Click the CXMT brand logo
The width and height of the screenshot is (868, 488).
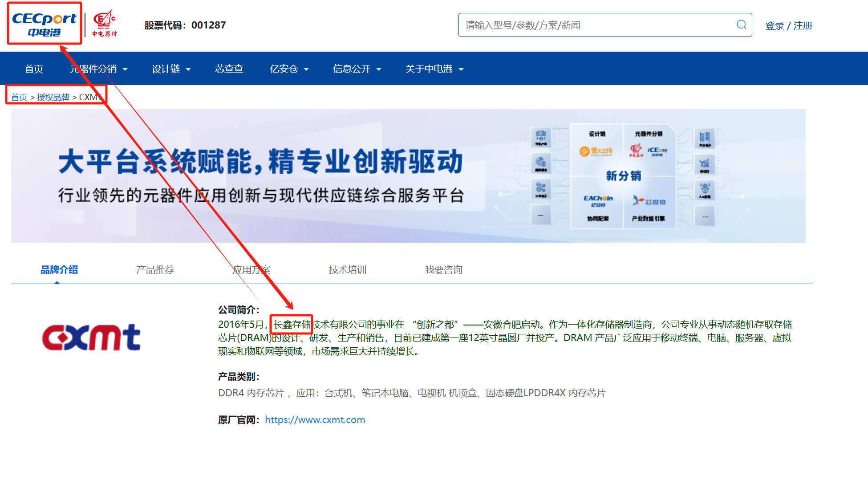(91, 337)
